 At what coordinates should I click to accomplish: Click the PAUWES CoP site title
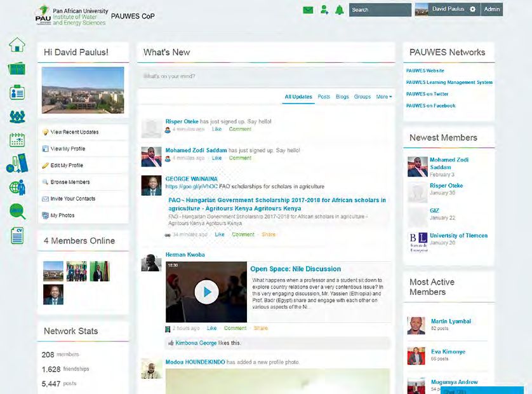pyautogui.click(x=133, y=17)
